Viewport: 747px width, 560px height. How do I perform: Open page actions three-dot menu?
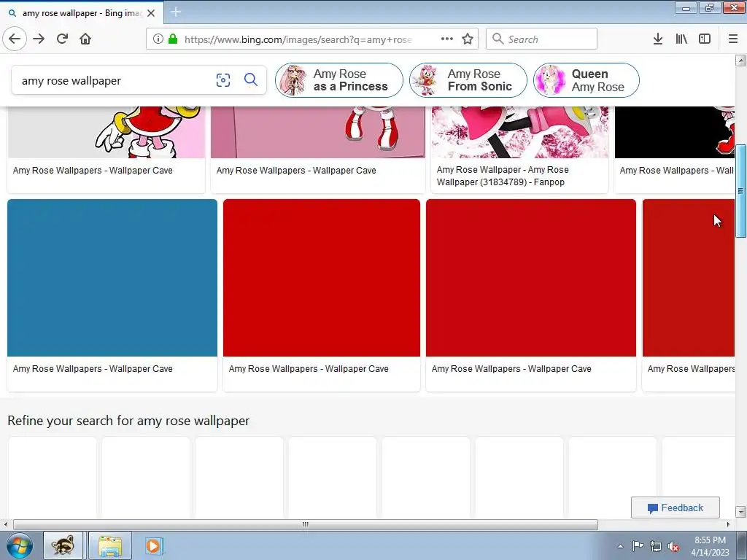point(447,39)
